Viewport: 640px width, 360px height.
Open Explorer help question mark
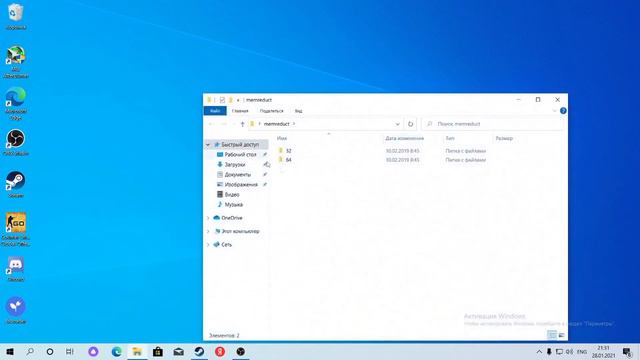coord(563,111)
